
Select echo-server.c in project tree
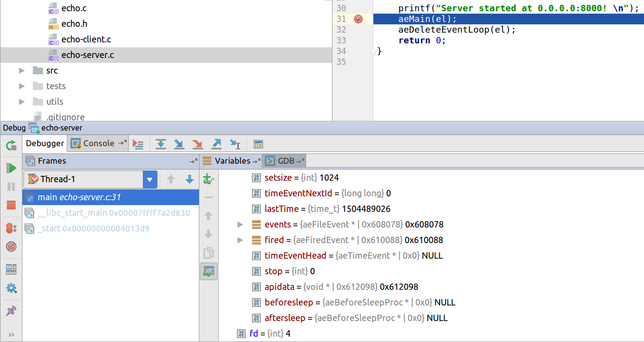166,55
